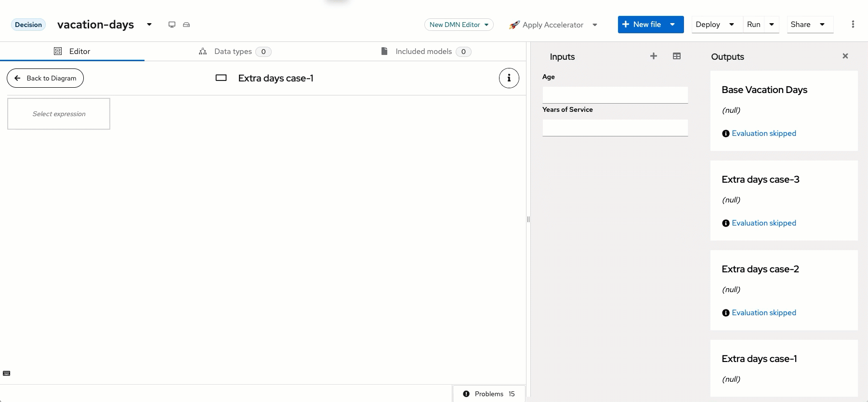The height and width of the screenshot is (402, 868).
Task: Click the storage drive icon beside file name
Action: point(186,25)
